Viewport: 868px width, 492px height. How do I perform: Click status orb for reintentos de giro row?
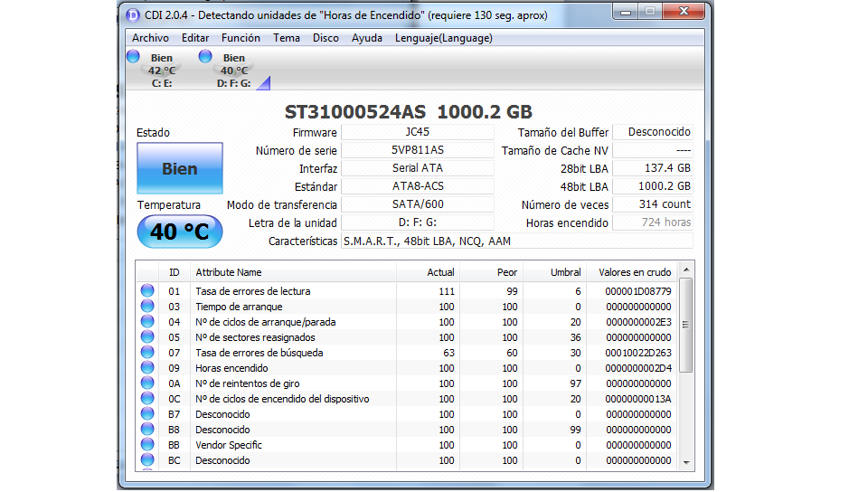point(147,383)
